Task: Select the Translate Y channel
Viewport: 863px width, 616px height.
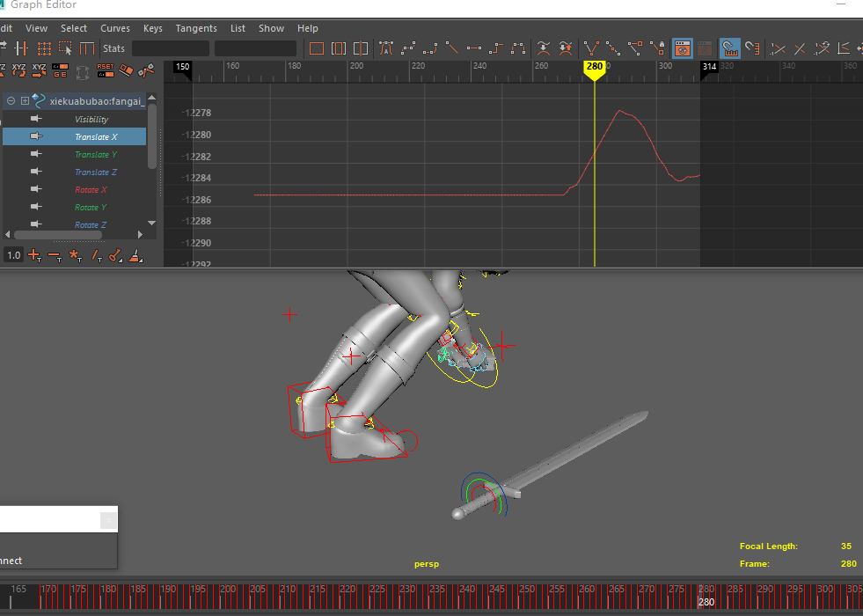Action: pos(96,155)
